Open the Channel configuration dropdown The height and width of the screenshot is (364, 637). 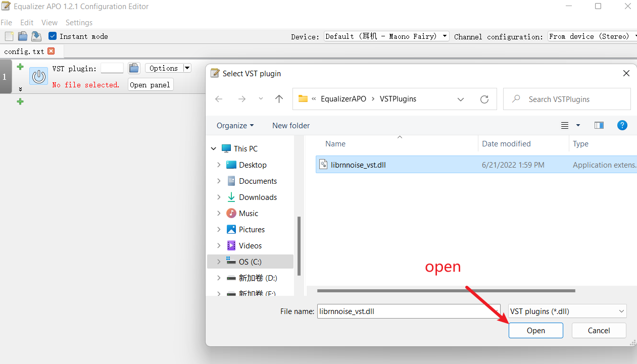(592, 36)
